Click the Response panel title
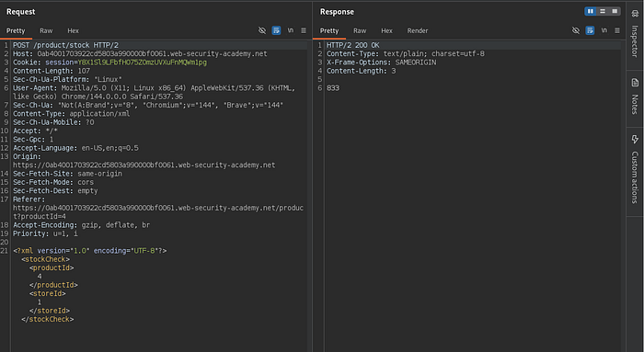644x352 pixels. tap(337, 12)
